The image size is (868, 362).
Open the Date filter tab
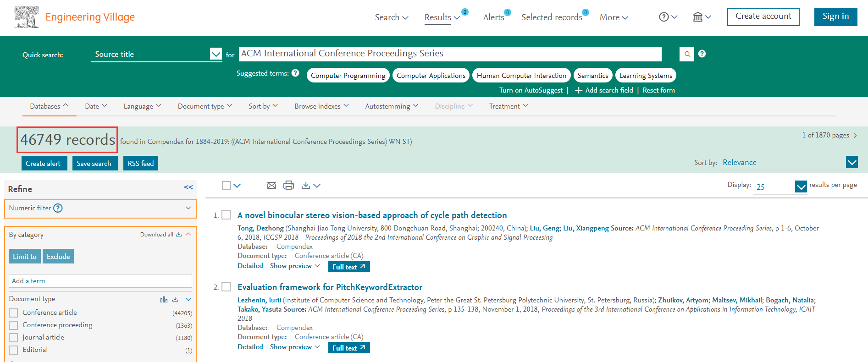(x=96, y=106)
